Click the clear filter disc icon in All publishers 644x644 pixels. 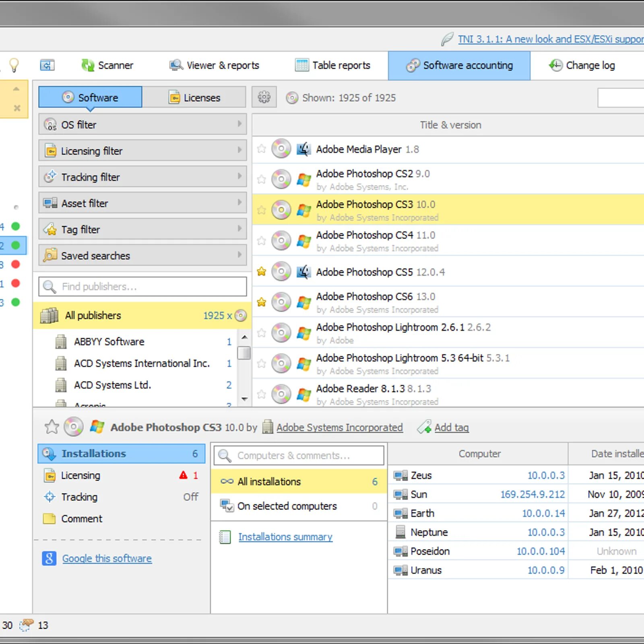point(241,316)
